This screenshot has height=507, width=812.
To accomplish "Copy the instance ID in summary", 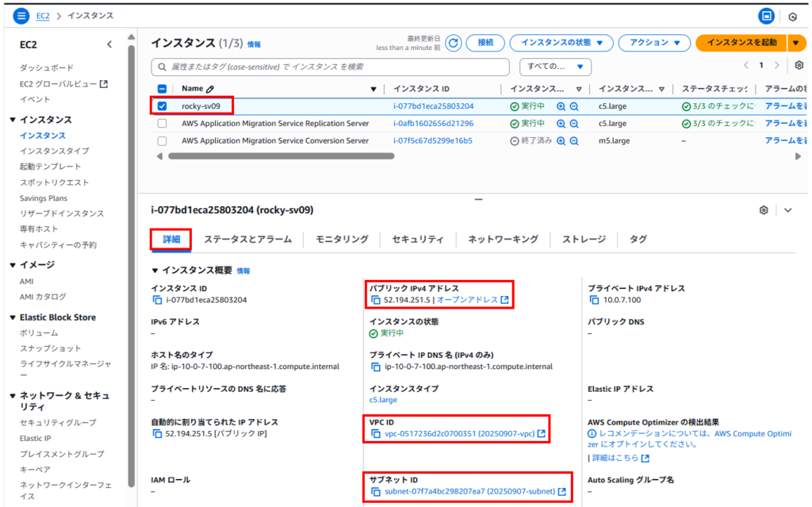I will click(157, 300).
